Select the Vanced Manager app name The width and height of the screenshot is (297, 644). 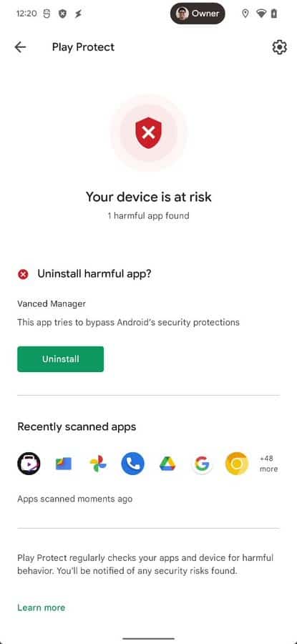pyautogui.click(x=52, y=304)
